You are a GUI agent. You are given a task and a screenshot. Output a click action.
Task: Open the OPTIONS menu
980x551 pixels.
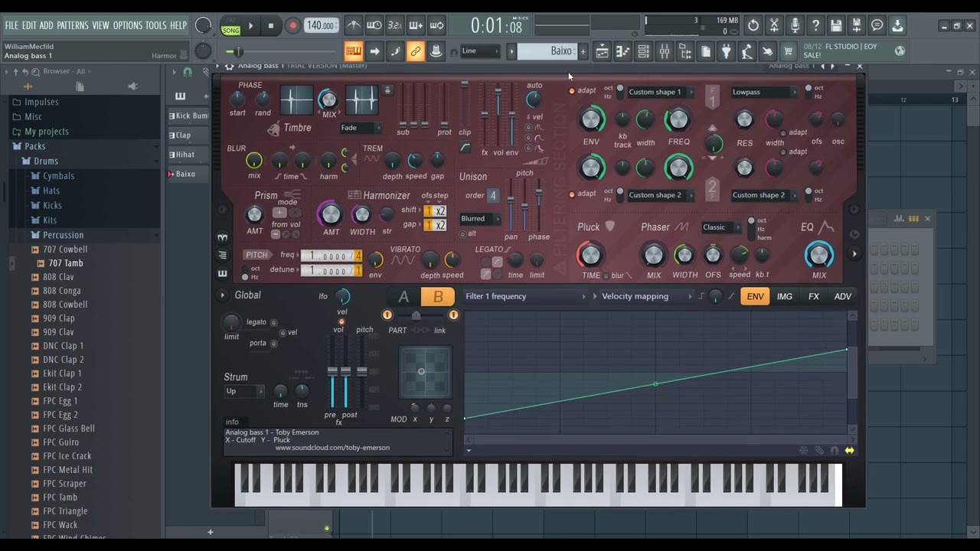128,25
